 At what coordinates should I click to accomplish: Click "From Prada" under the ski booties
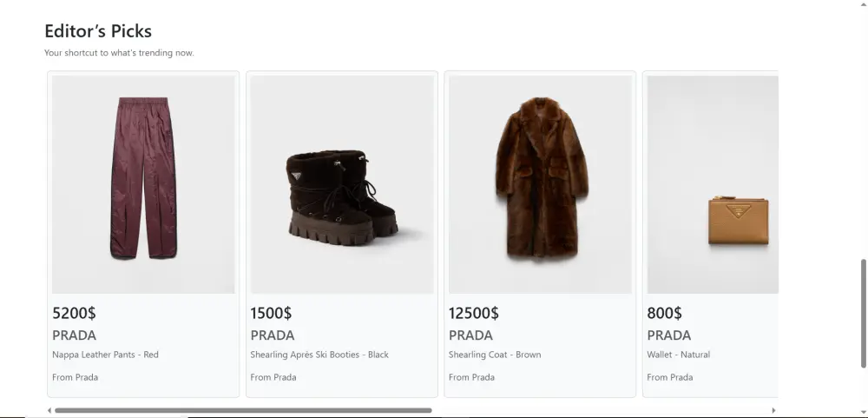click(x=273, y=377)
